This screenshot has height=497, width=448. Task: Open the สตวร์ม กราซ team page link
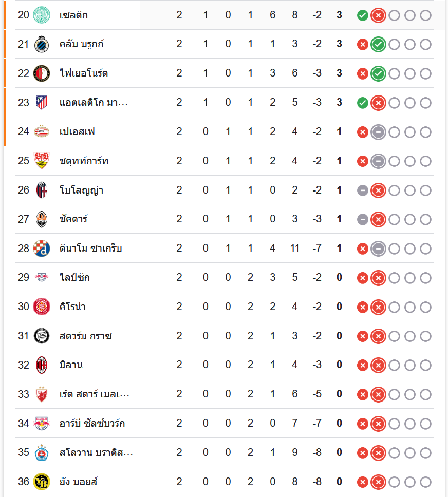pyautogui.click(x=85, y=336)
